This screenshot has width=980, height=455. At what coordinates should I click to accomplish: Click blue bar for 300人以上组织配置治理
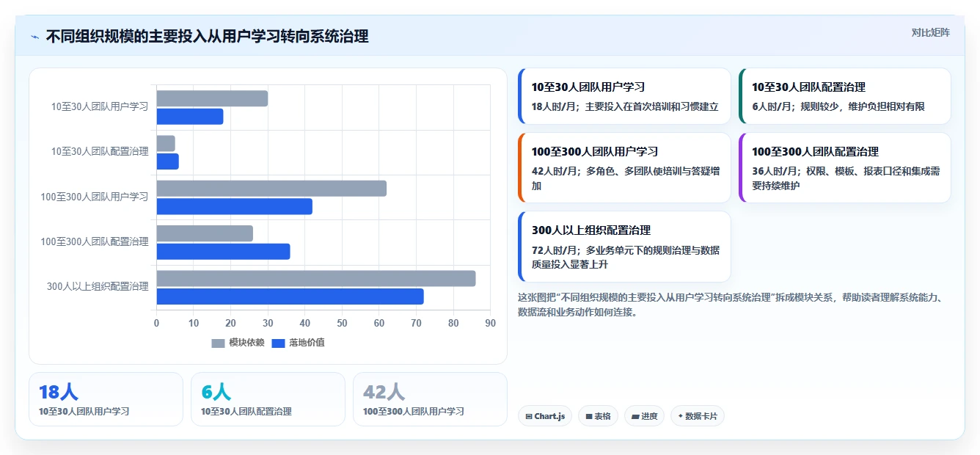pos(290,296)
